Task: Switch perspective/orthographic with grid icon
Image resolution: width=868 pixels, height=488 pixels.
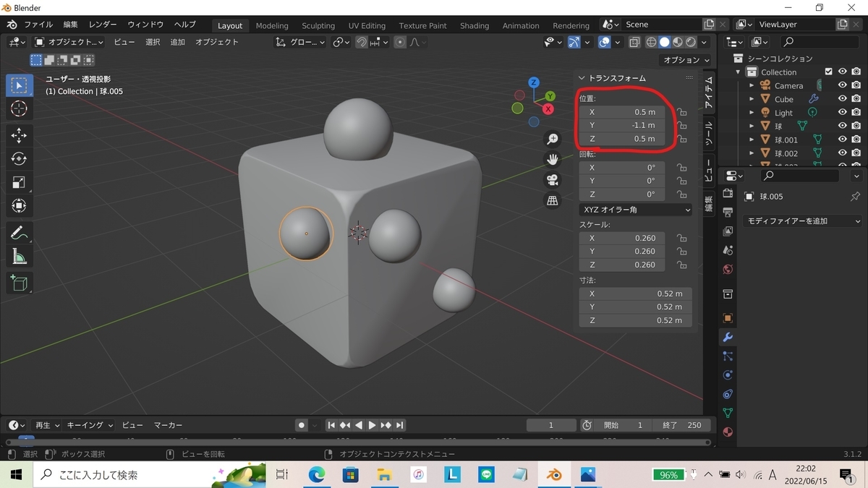Action: 553,201
